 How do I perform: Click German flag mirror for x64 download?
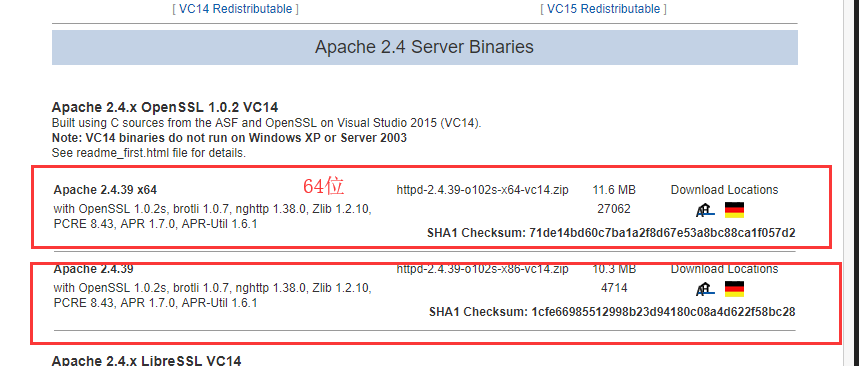pyautogui.click(x=734, y=210)
